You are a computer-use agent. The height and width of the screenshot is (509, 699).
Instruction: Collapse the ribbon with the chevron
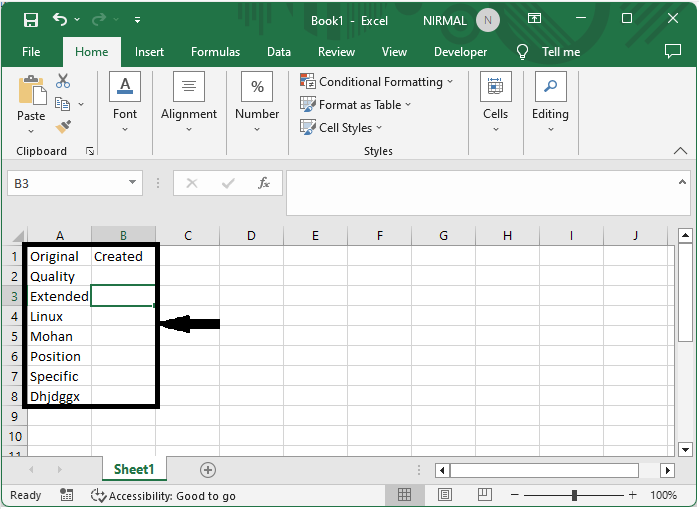coord(680,151)
